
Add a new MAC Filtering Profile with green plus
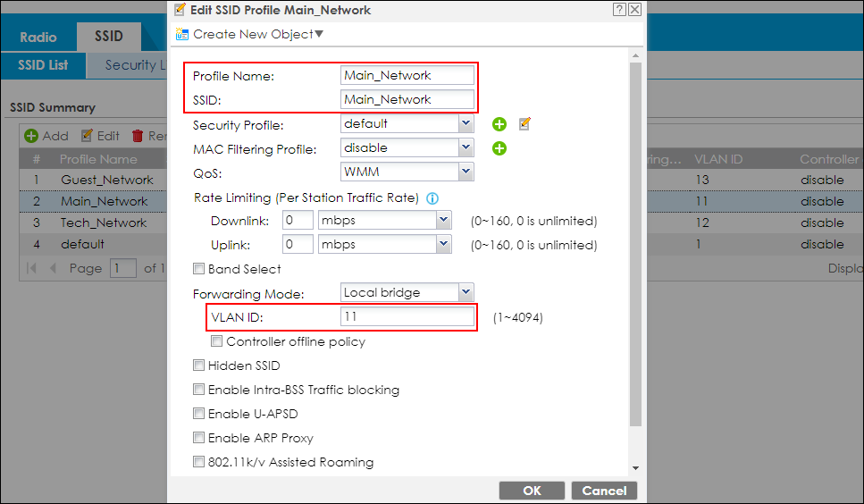[499, 148]
